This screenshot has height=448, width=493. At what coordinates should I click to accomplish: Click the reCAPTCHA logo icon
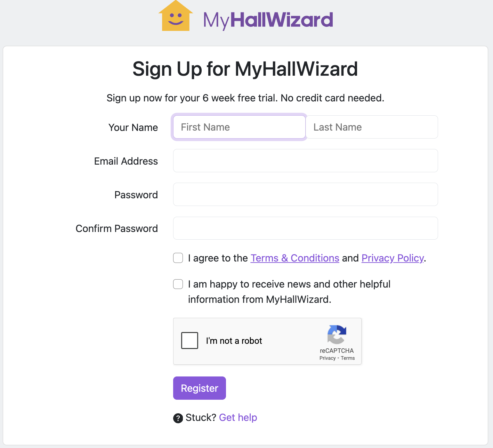(x=337, y=334)
